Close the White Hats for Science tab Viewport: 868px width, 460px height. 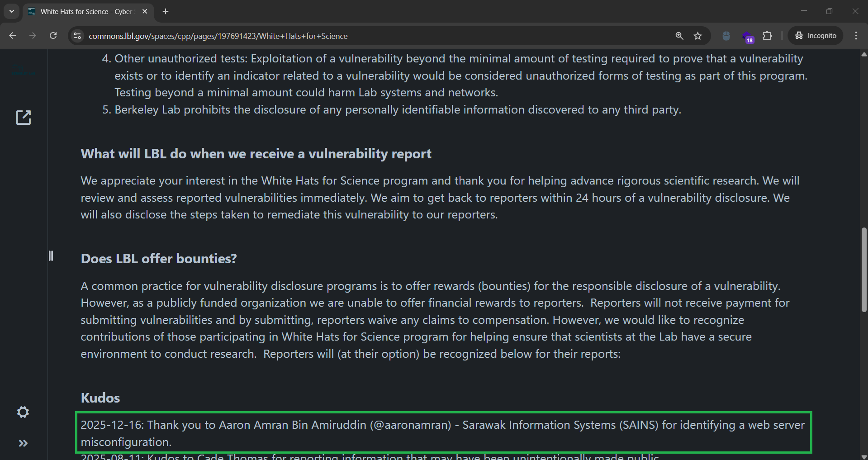(x=145, y=11)
